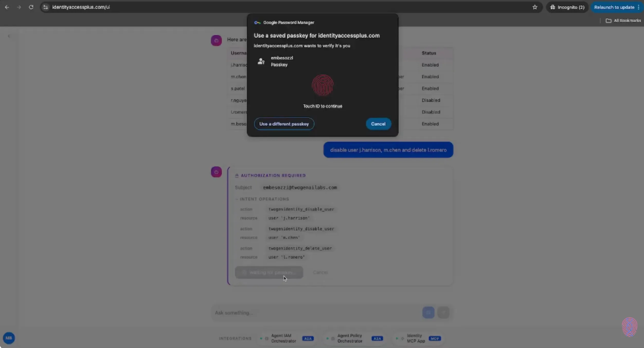The image size is (644, 348).
Task: Click the 'disable user j.harrison' message bubble
Action: [x=388, y=150]
